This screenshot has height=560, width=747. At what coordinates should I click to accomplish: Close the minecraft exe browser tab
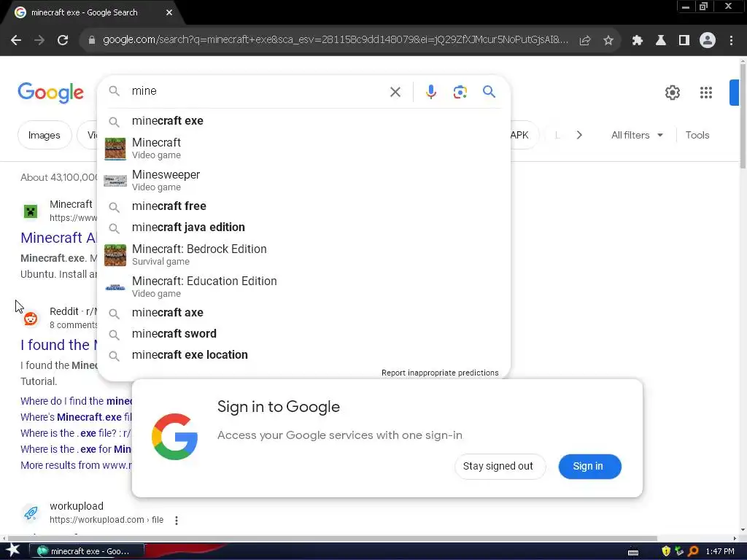coord(169,12)
